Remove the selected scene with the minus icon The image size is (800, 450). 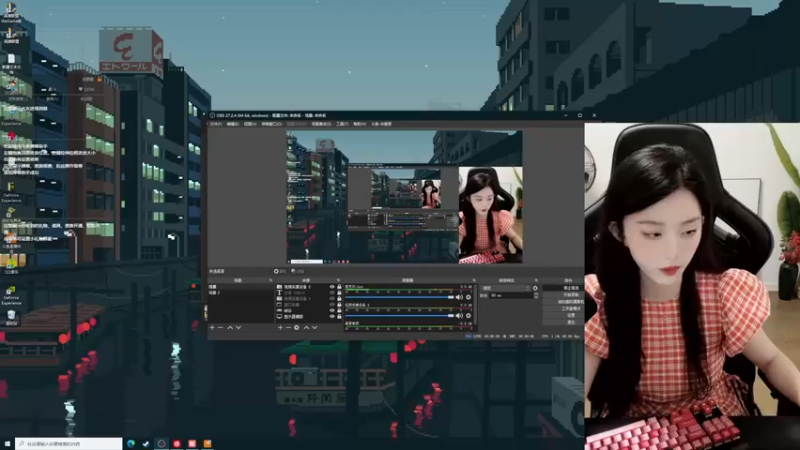point(220,328)
